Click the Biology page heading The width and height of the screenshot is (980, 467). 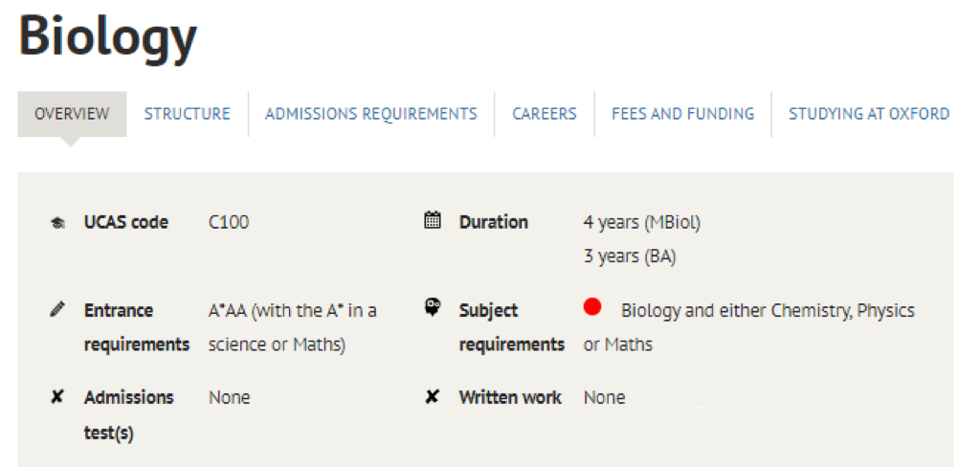coord(108,37)
